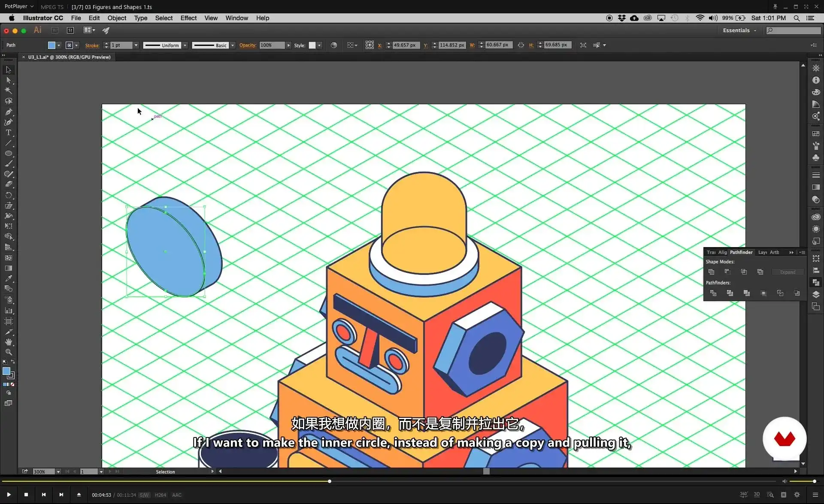This screenshot has height=504, width=824.
Task: Switch to the Layers panel tab
Action: [762, 252]
